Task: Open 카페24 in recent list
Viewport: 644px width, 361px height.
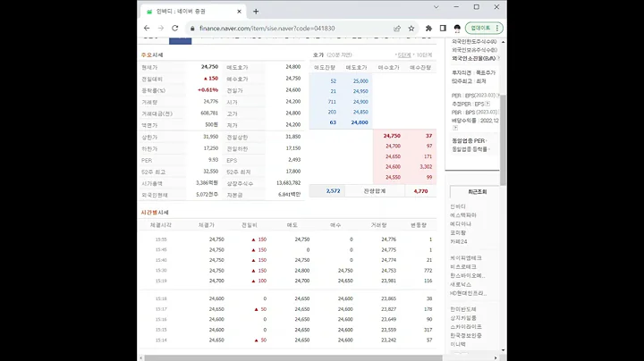Action: tap(458, 241)
